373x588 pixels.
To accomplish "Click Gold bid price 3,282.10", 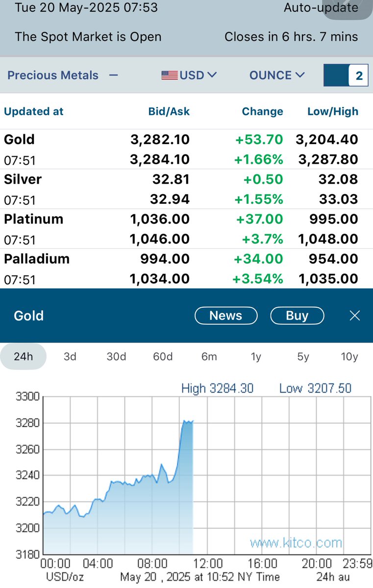I will coord(160,140).
